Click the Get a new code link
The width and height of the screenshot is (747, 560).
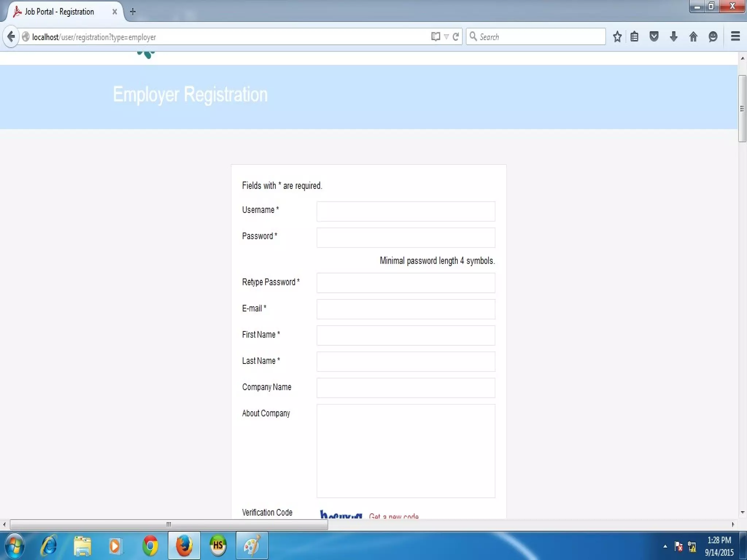(x=394, y=516)
